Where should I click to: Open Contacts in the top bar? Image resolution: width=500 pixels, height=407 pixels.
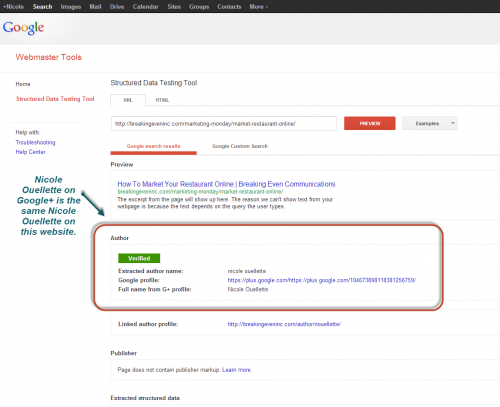coord(229,7)
